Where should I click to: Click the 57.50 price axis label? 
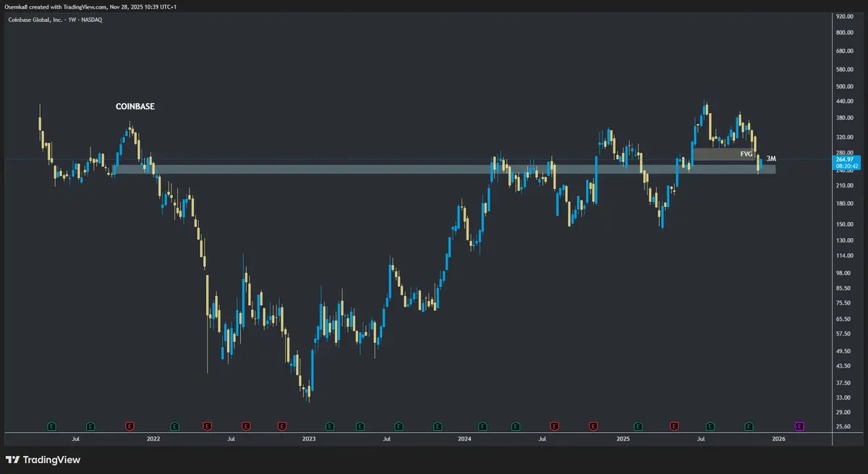point(844,334)
